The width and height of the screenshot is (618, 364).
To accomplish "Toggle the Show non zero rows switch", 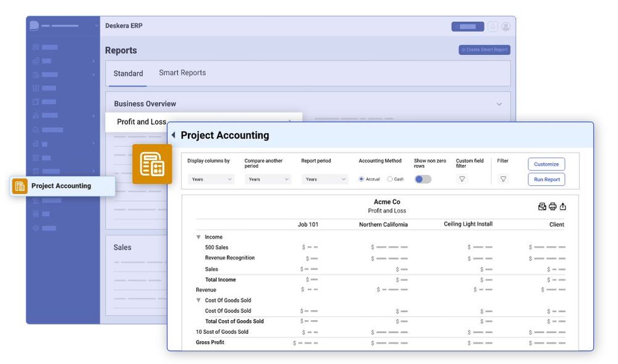I will coord(423,179).
